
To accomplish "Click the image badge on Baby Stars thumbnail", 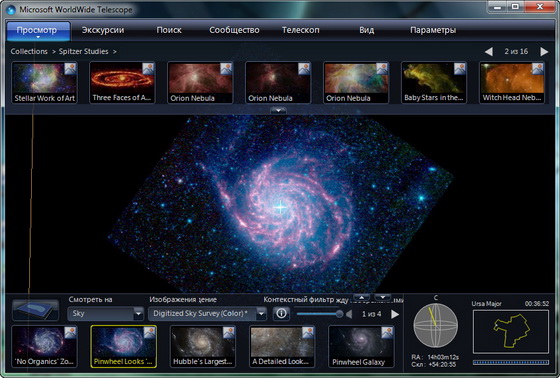I will 460,69.
